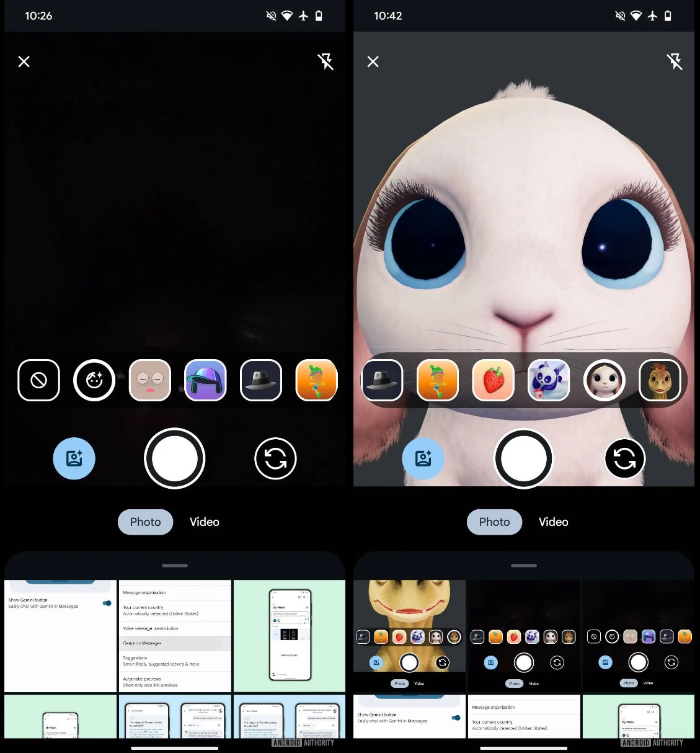
Task: Select the face retouch sparkle filter
Action: tap(94, 380)
